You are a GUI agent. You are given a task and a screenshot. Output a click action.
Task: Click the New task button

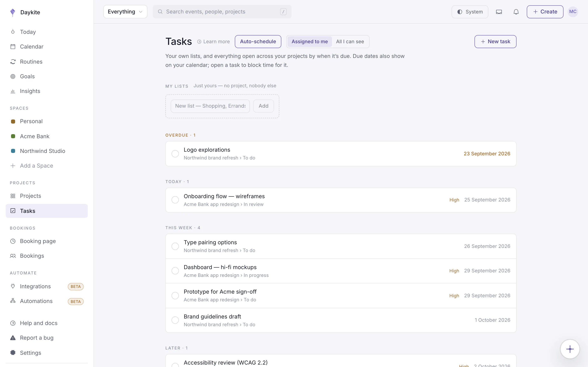pos(495,42)
